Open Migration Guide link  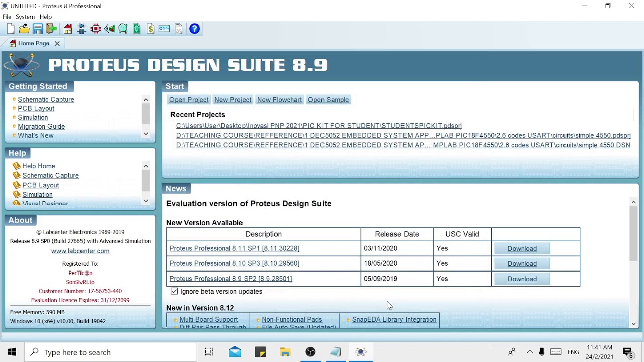[x=41, y=126]
